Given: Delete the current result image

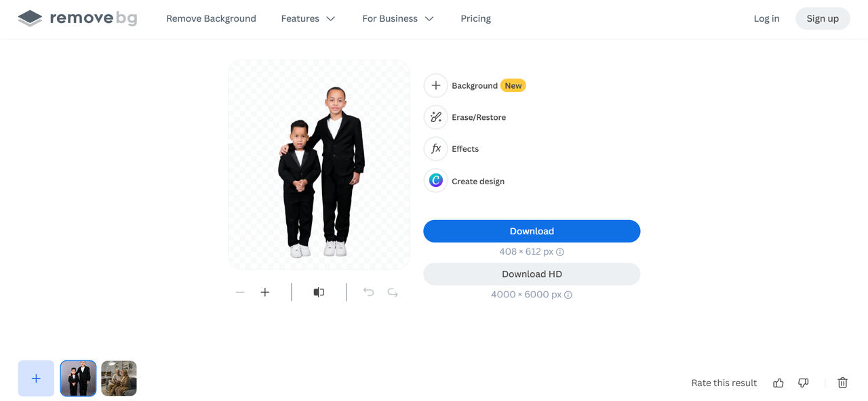Looking at the screenshot, I should pyautogui.click(x=842, y=383).
